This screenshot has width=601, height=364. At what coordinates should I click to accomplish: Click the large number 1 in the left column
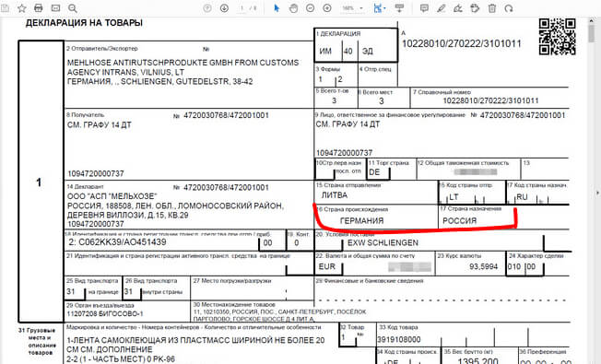pyautogui.click(x=39, y=182)
